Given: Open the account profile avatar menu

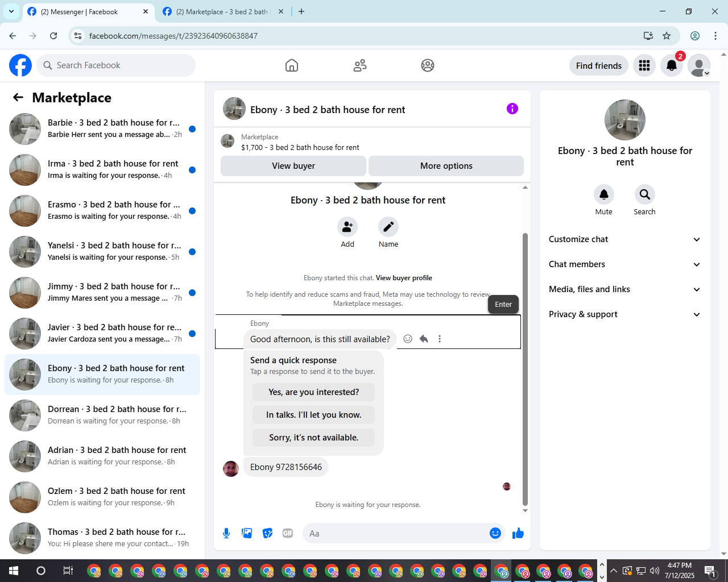Looking at the screenshot, I should coord(699,65).
